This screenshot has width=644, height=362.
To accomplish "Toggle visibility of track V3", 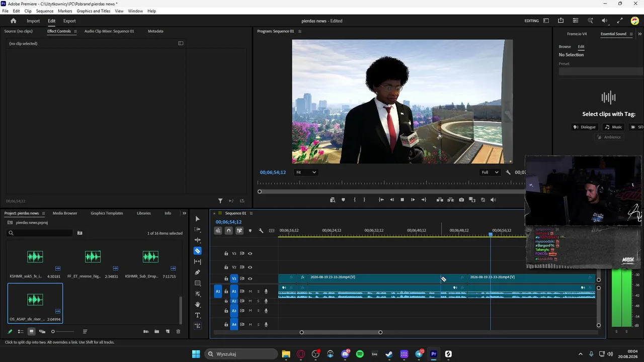I will pos(250,253).
